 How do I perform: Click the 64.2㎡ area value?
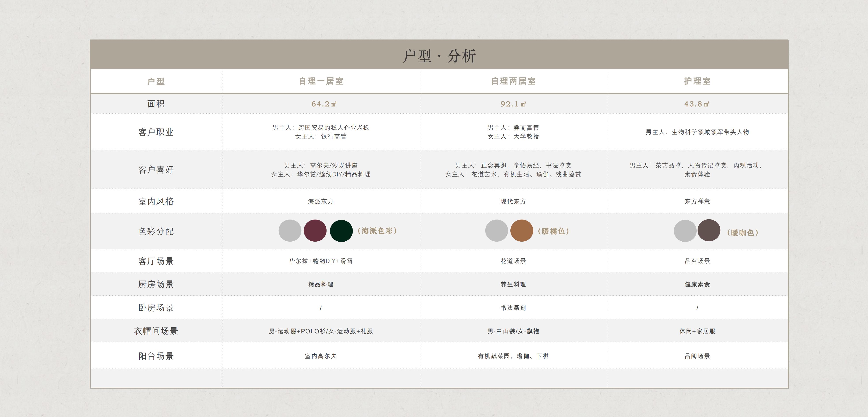(x=323, y=104)
